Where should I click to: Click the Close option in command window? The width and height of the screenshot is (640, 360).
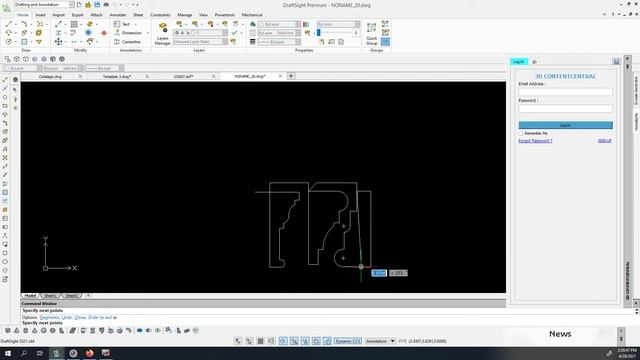(80, 317)
